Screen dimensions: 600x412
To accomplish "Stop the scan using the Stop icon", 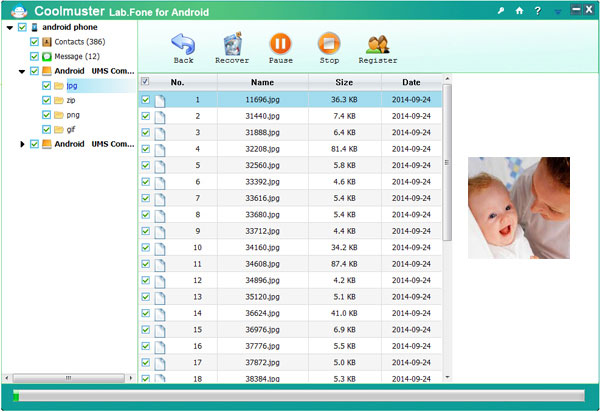I will click(328, 44).
